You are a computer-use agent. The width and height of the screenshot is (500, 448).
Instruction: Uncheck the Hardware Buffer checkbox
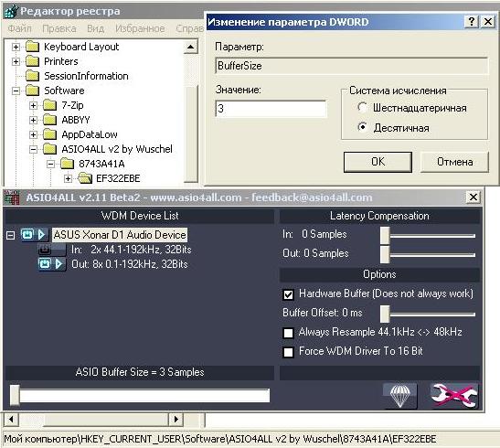[x=288, y=294]
